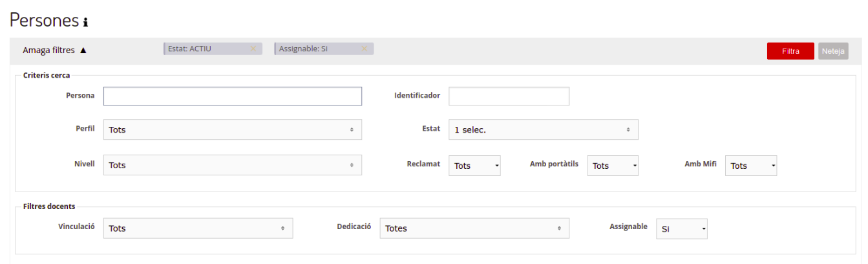Viewport: 868px width, 264px height.
Task: Open the Perfil dropdown
Action: pyautogui.click(x=232, y=129)
